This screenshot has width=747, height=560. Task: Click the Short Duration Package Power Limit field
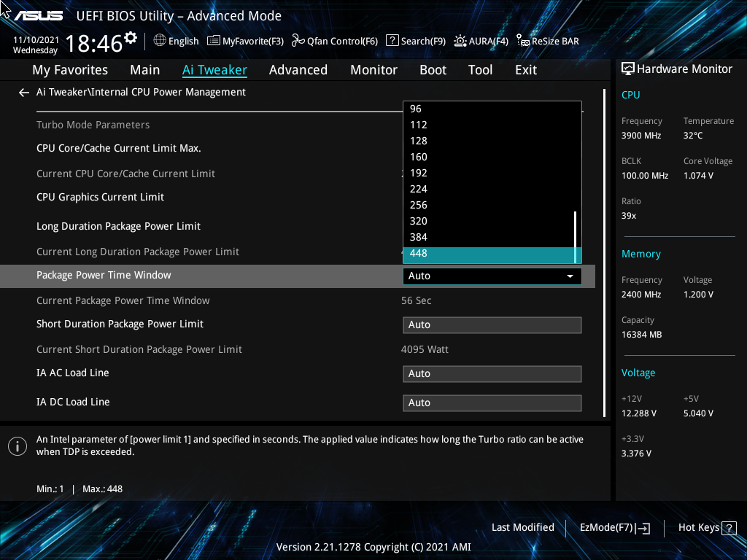492,325
